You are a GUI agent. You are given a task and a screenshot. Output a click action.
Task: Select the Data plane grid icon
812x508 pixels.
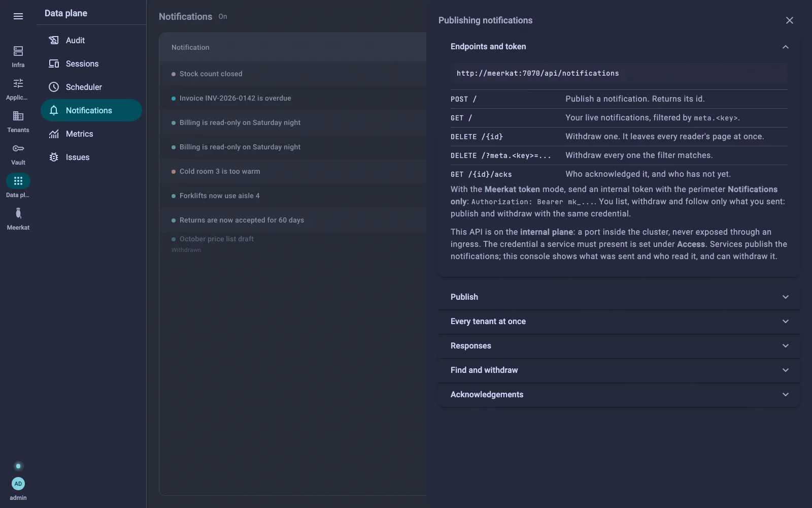point(18,181)
